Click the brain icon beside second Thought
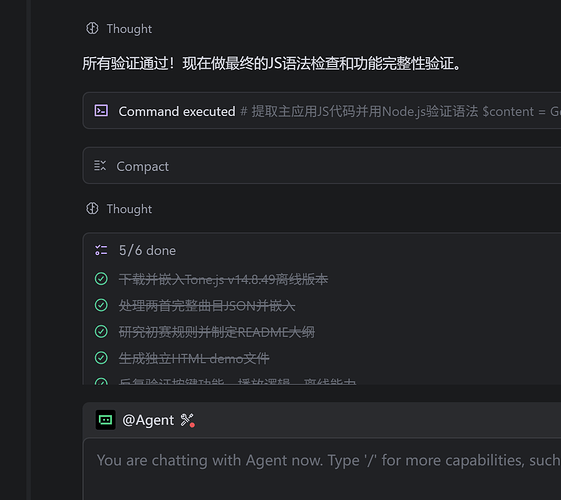 click(x=92, y=208)
